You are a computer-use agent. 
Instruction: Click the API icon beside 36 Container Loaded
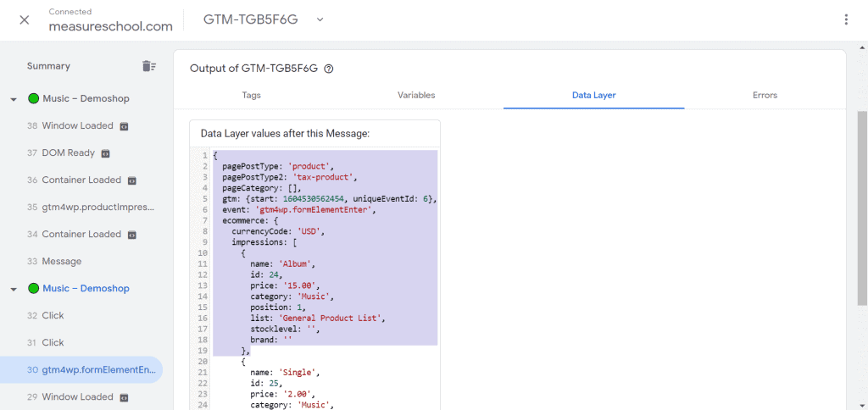[x=131, y=180]
